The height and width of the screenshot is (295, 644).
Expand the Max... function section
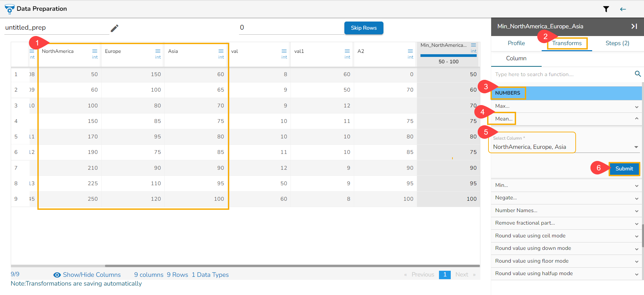point(636,106)
